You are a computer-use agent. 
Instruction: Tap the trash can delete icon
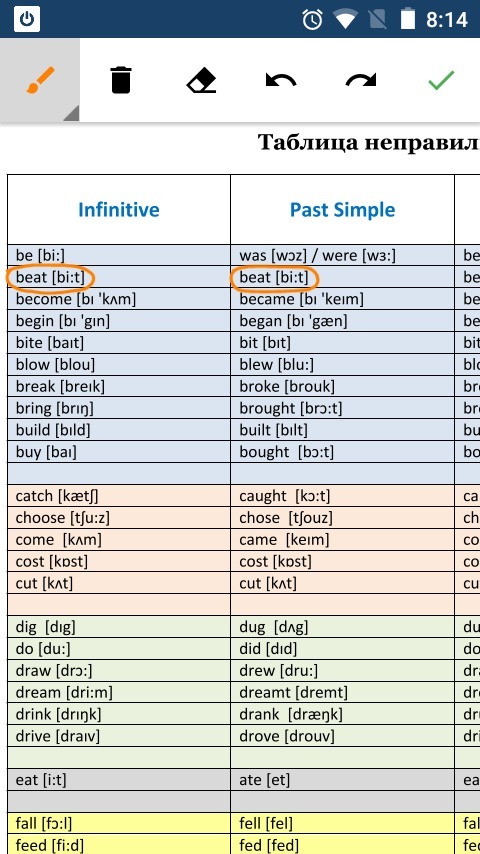(x=120, y=80)
